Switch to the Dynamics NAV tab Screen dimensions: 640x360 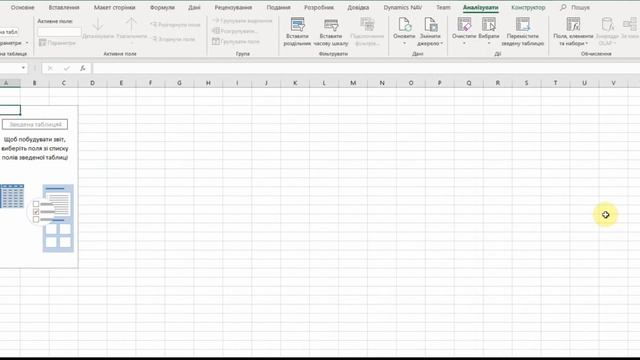pyautogui.click(x=403, y=7)
